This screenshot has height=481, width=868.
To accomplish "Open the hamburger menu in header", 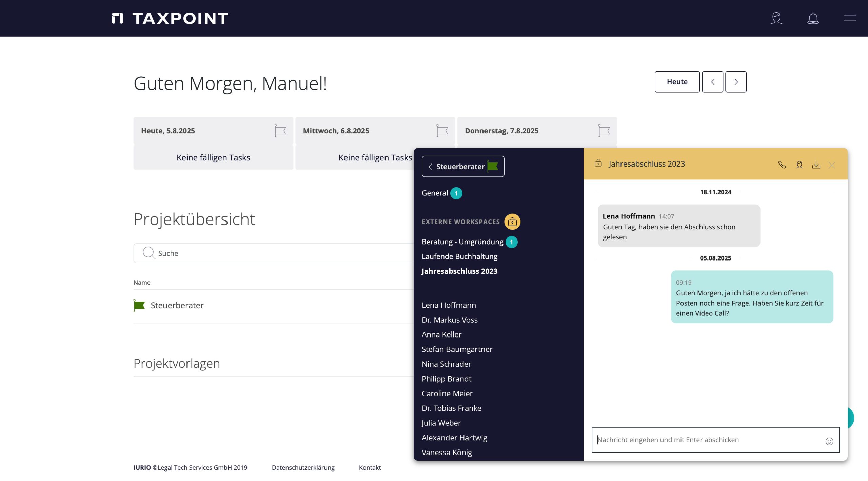I will 849,18.
